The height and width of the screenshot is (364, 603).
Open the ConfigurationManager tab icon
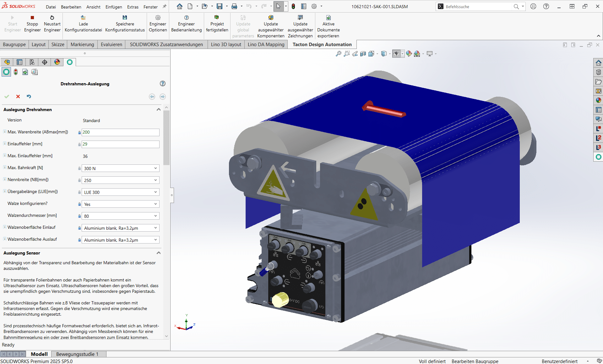[32, 62]
